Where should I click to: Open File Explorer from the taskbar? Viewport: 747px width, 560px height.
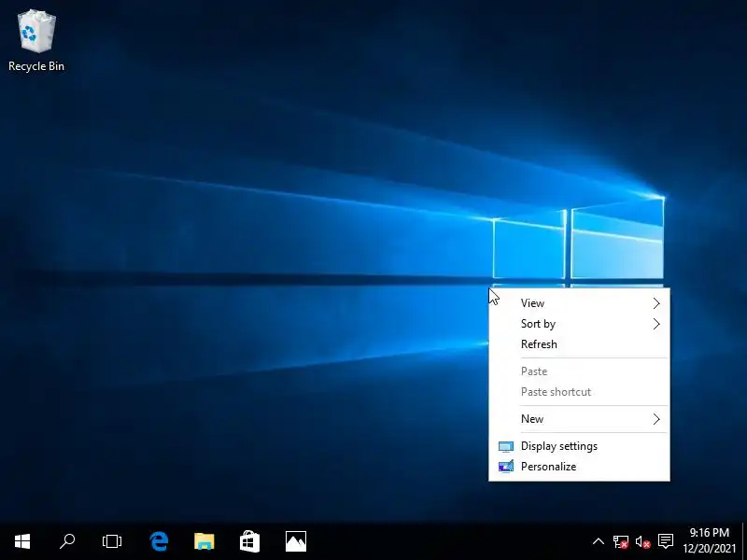[x=204, y=541]
